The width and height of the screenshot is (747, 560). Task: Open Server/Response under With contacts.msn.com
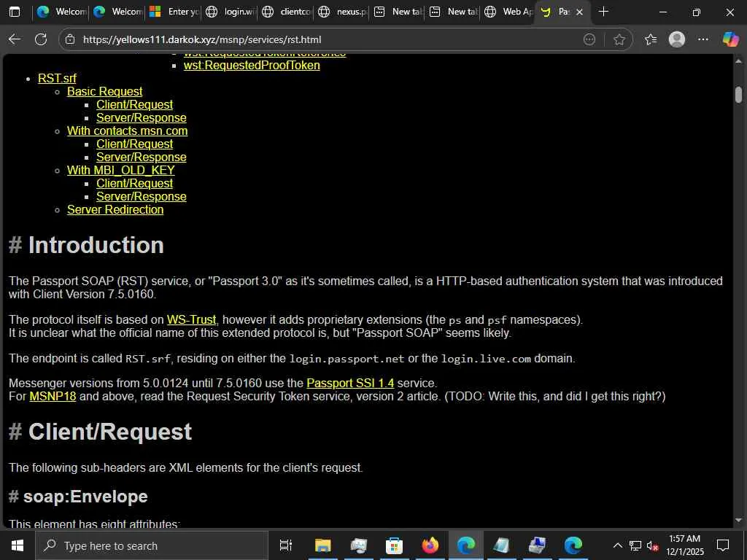(x=141, y=157)
